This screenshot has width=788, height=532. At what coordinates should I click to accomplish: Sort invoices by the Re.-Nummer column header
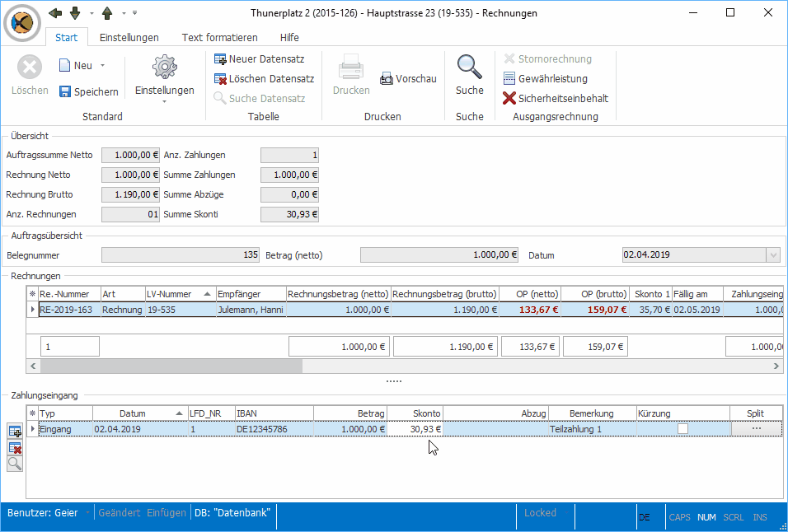69,294
